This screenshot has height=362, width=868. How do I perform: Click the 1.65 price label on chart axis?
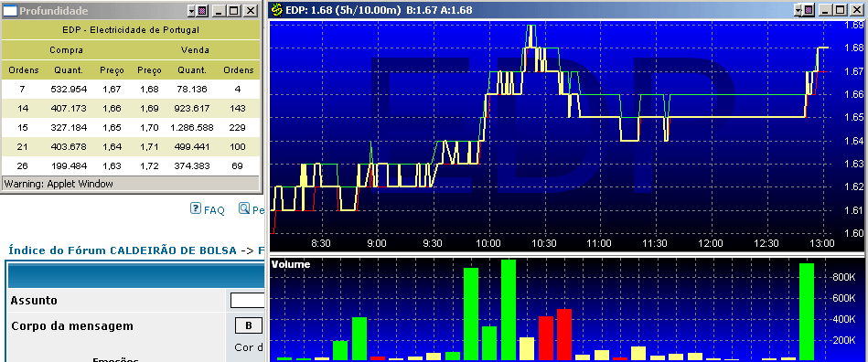854,117
